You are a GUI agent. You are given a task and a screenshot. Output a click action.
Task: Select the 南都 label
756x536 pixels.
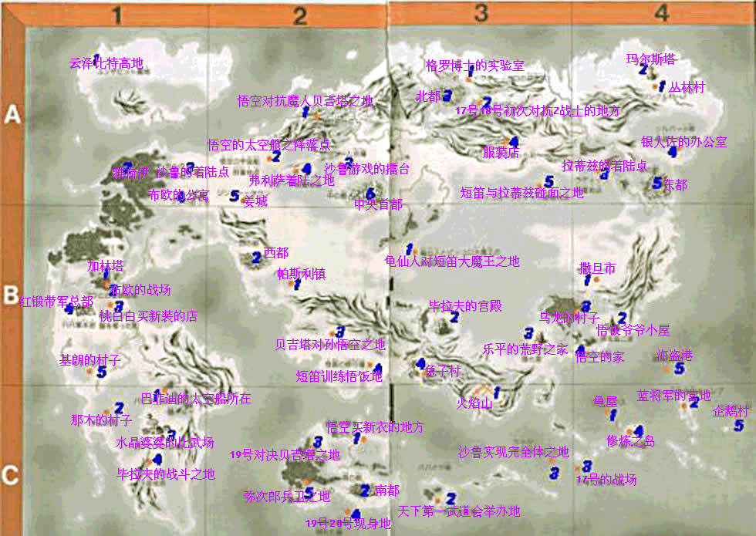tap(387, 490)
